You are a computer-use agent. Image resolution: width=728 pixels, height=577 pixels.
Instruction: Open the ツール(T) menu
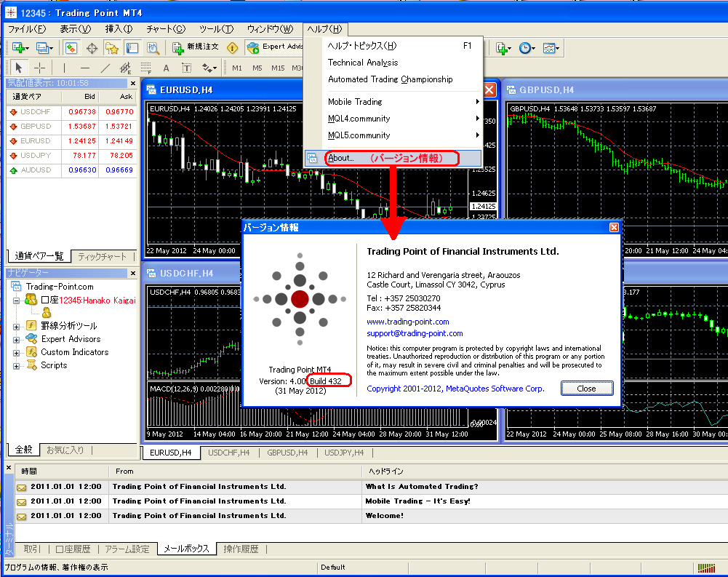(216, 29)
